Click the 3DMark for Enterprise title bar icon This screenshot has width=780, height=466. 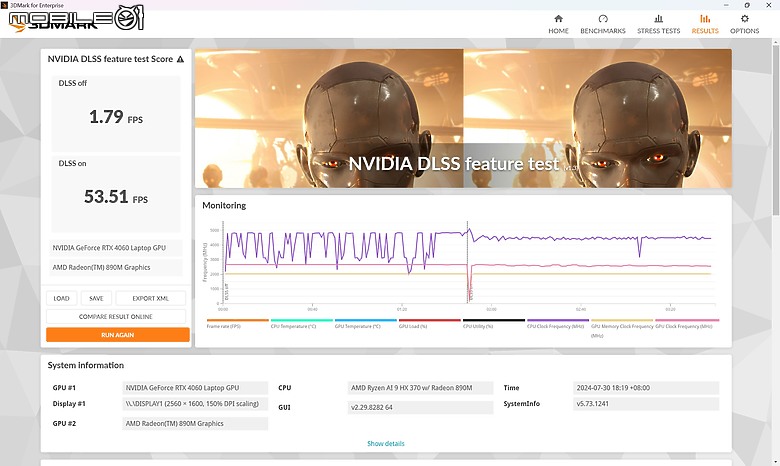5,5
